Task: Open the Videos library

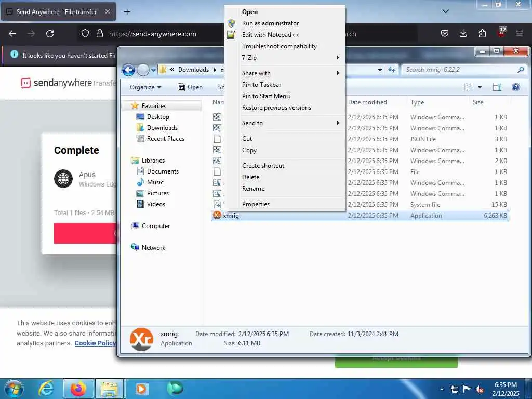Action: coord(156,204)
